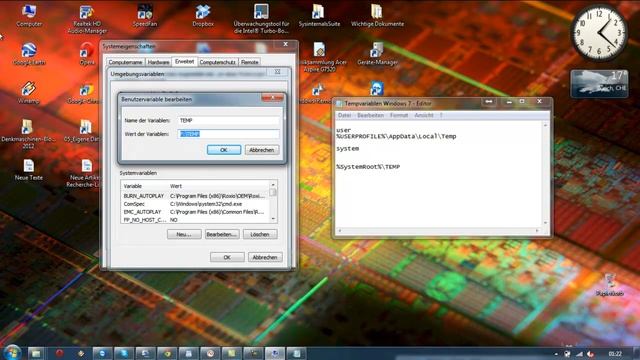Click the Wert der Variablen field
This screenshot has height=360, width=640.
[x=229, y=134]
